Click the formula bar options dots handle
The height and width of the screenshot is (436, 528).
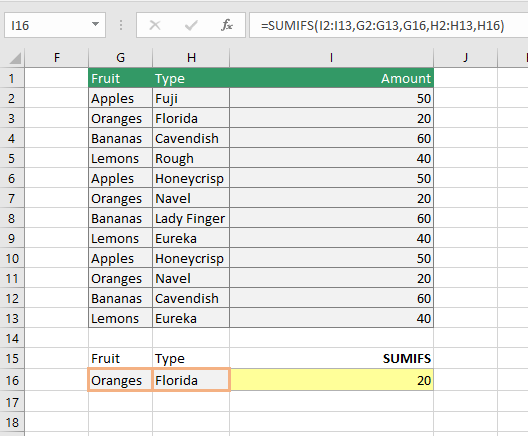point(121,25)
